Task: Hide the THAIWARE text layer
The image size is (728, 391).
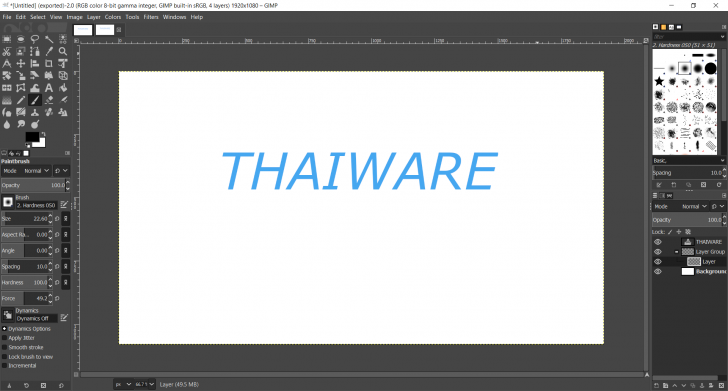Action: (x=657, y=242)
